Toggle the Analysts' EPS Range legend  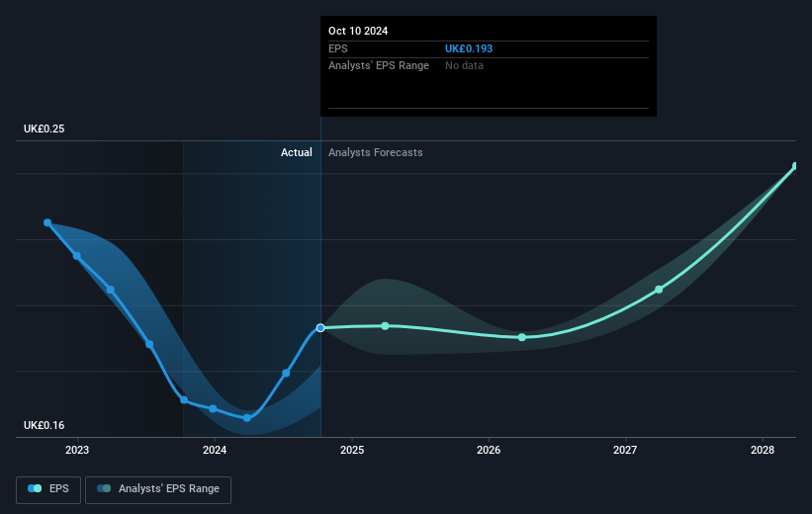pos(158,489)
